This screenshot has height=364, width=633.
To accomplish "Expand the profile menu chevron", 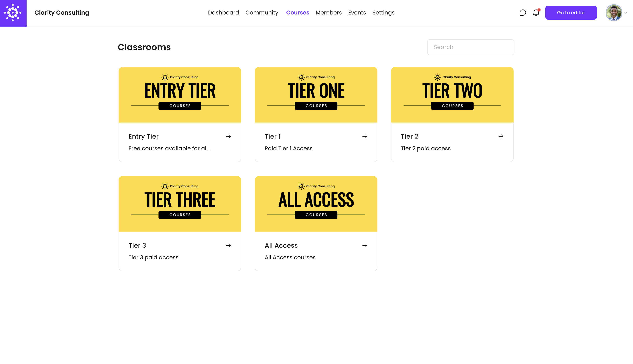I will pos(625,13).
